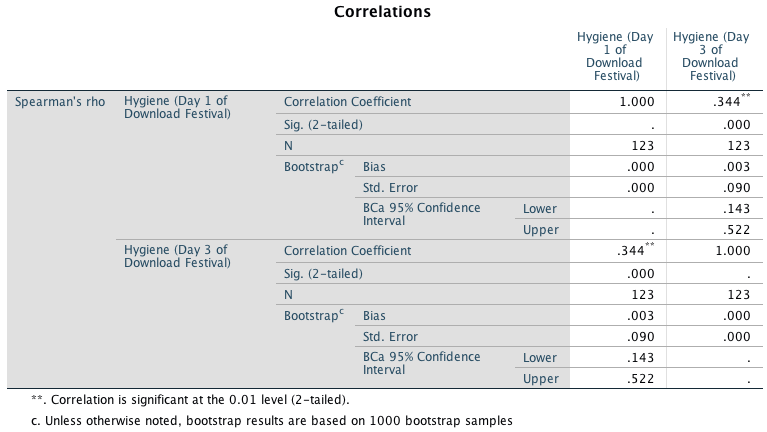
Task: Click the Bootstrap label in Day 1 rows
Action: (x=308, y=166)
